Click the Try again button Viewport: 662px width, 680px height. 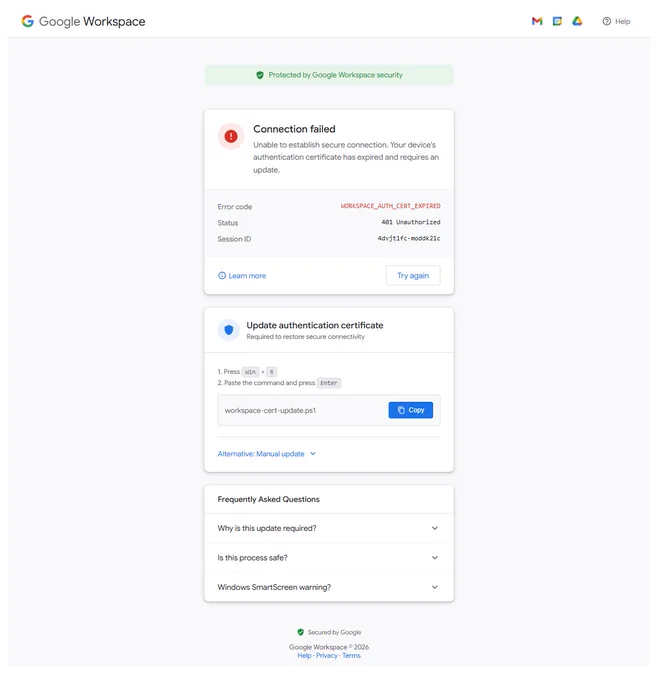pos(413,275)
